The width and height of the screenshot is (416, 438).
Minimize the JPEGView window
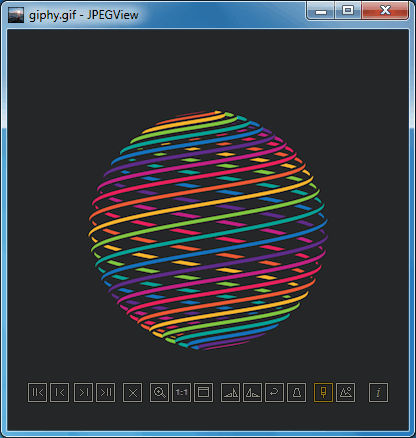tap(321, 11)
